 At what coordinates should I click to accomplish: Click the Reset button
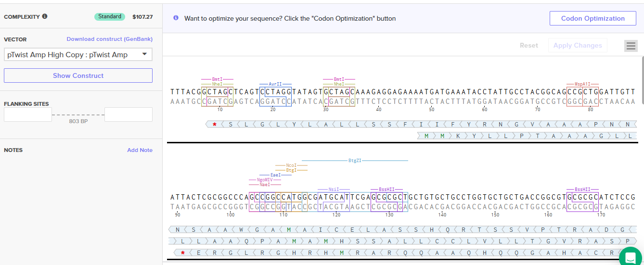[x=529, y=45]
